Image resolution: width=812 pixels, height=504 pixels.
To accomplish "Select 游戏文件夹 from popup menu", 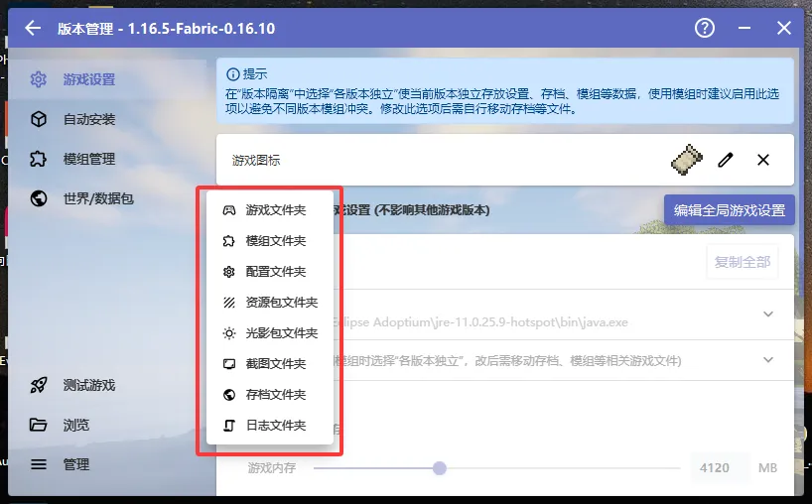I will (x=274, y=210).
